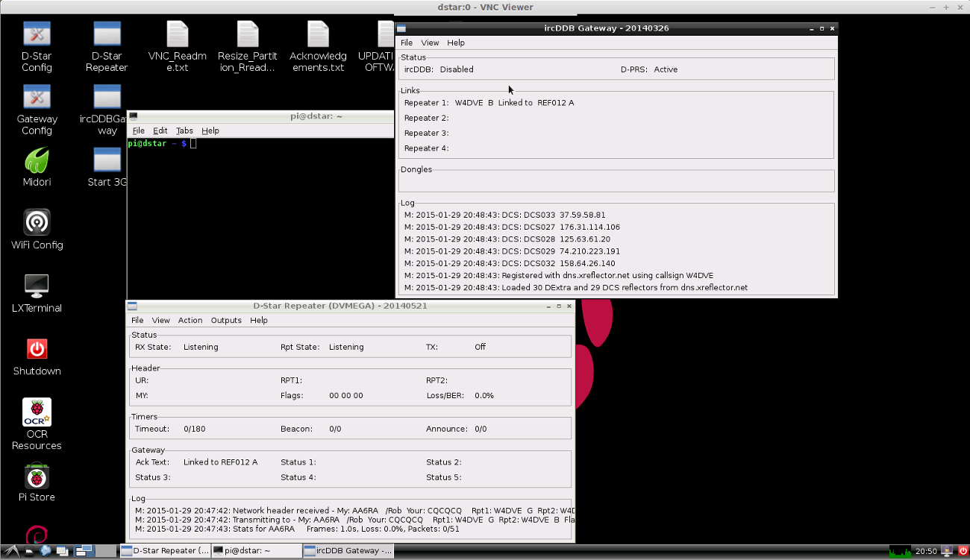Screen dimensions: 970x560
Task: Open the D-Star Config desktop icon
Action: (37, 47)
